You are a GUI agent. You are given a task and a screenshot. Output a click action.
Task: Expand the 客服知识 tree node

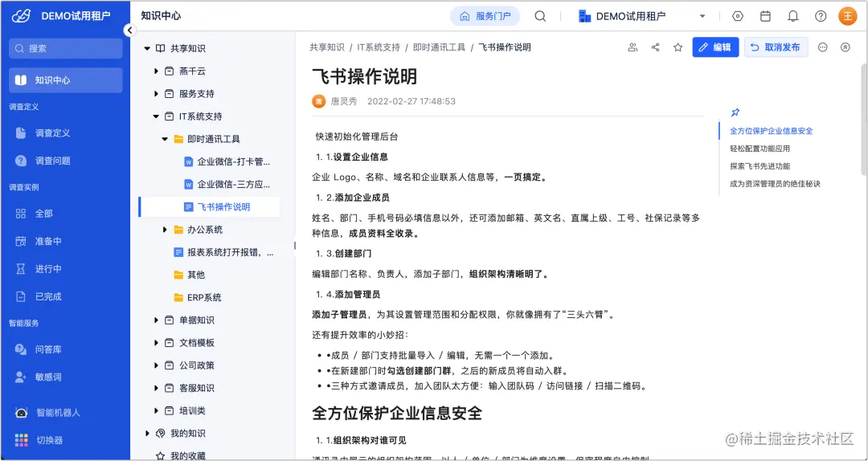(156, 389)
